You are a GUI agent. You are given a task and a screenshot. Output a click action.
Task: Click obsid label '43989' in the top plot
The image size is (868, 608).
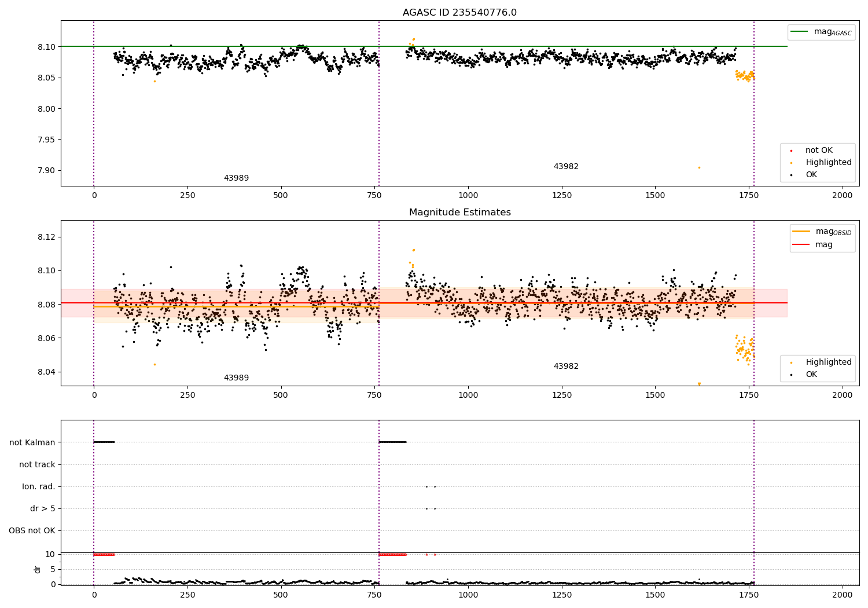236,178
